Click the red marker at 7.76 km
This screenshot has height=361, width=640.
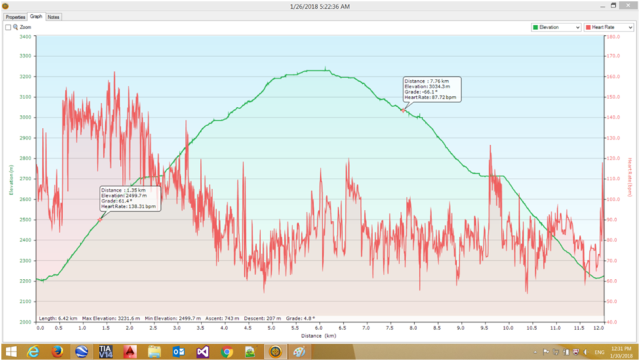[403, 111]
